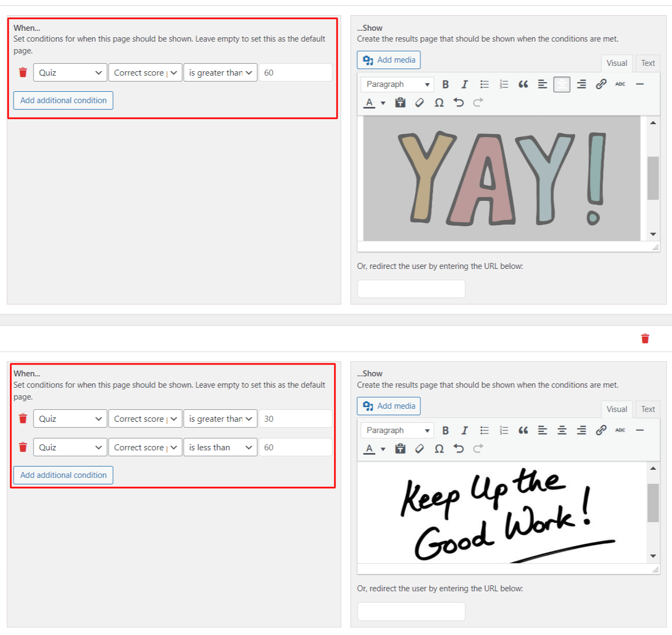This screenshot has width=672, height=635.
Task: Open the Quiz source dropdown in the top condition
Action: click(x=70, y=72)
